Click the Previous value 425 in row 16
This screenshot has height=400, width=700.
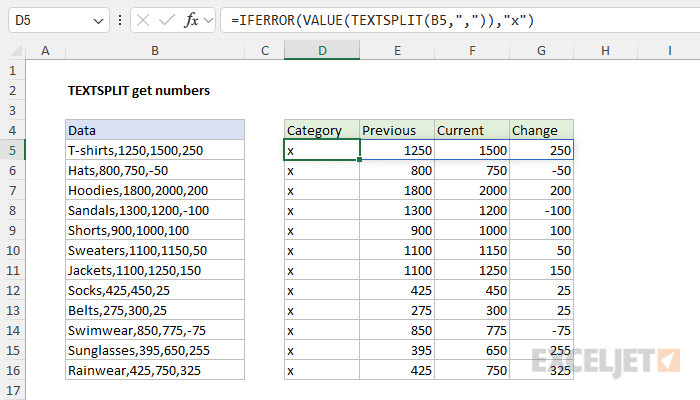397,371
